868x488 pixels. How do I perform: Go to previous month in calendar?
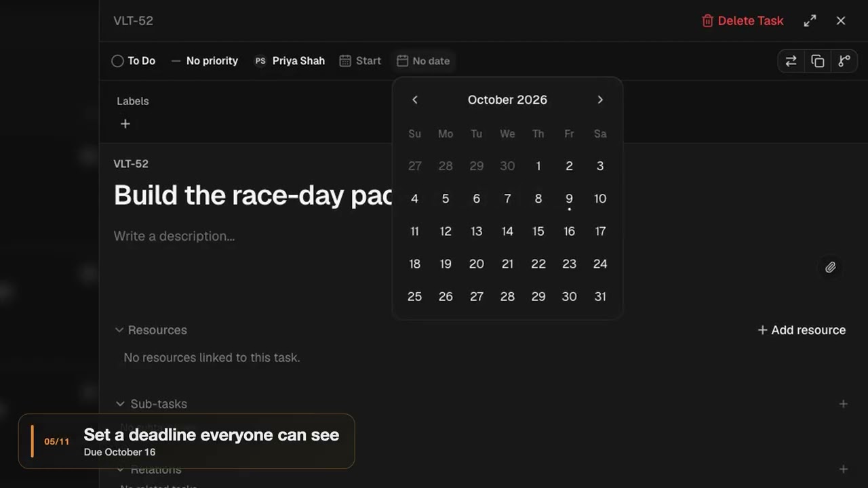pos(415,100)
